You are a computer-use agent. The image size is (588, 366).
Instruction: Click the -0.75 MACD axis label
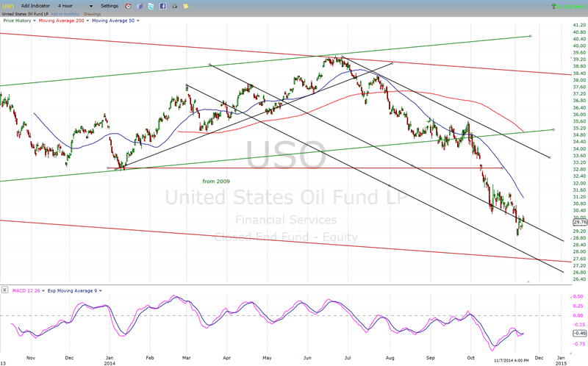[578, 344]
